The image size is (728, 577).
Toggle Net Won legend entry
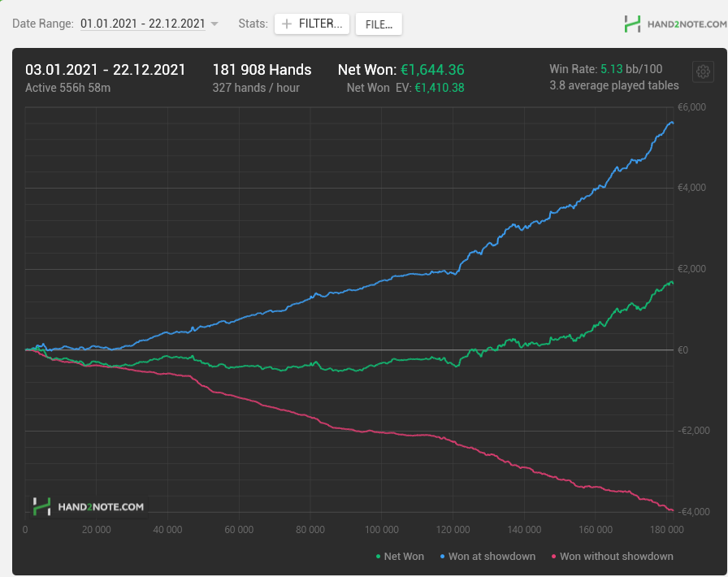pyautogui.click(x=400, y=556)
